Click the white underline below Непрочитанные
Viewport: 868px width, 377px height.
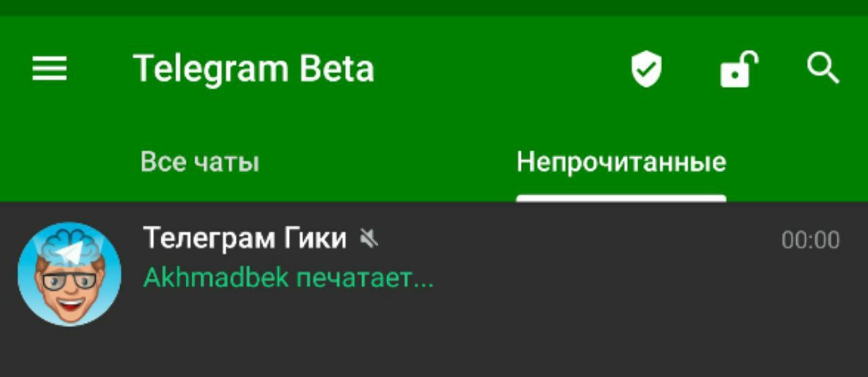pos(621,199)
